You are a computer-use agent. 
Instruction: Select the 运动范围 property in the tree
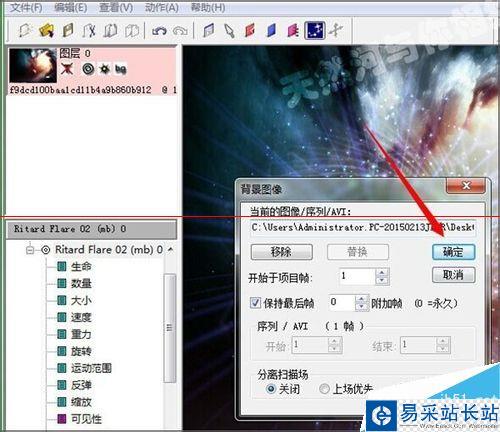[91, 368]
